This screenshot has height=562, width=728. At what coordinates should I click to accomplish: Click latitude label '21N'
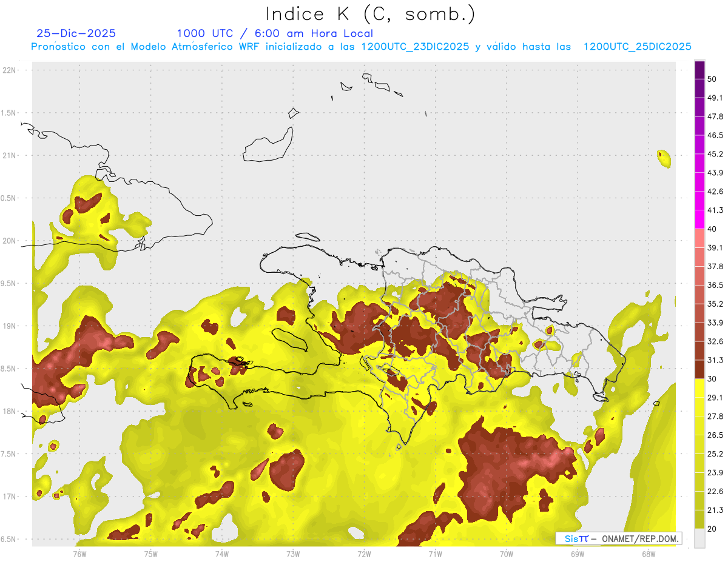tap(10, 155)
